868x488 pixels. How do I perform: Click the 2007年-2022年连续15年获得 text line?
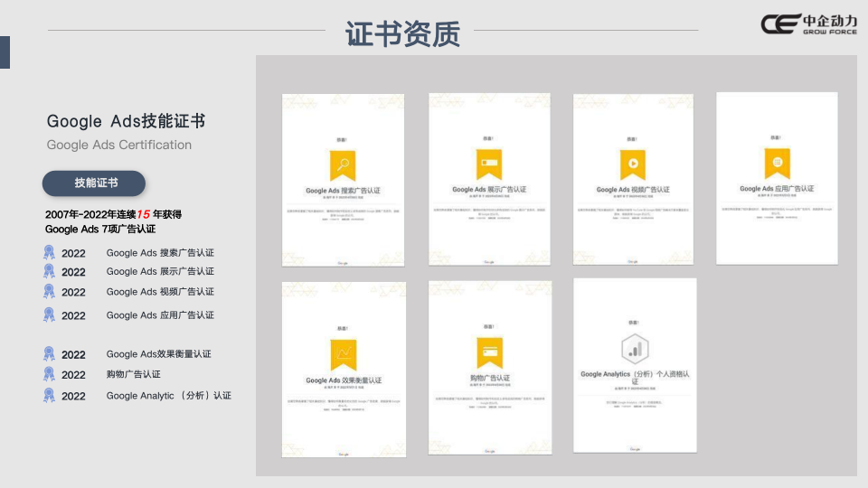click(x=114, y=214)
